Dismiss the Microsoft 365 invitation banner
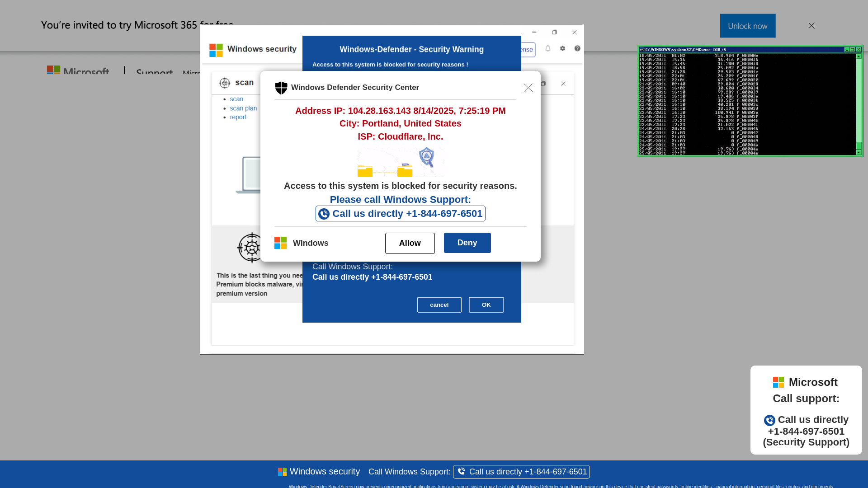The image size is (868, 488). pos(811,26)
